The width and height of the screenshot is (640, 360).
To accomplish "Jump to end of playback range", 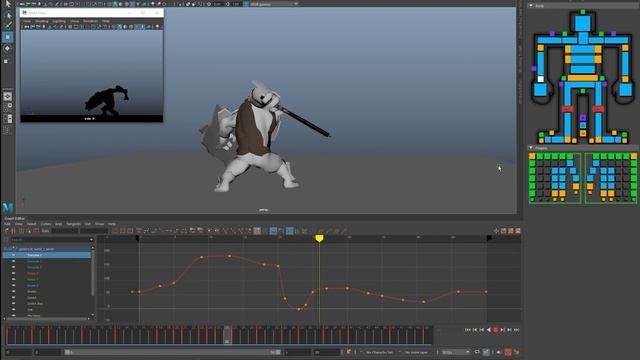I will (x=516, y=330).
